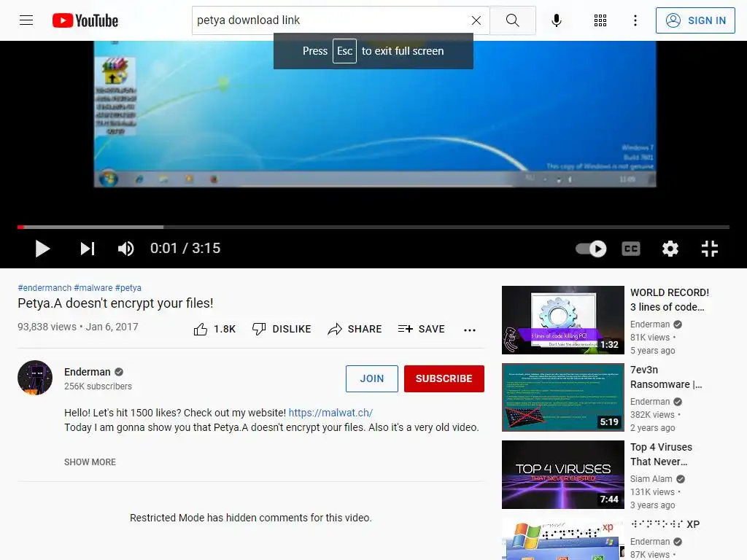
Task: Open the YouTube apps grid
Action: (x=600, y=20)
